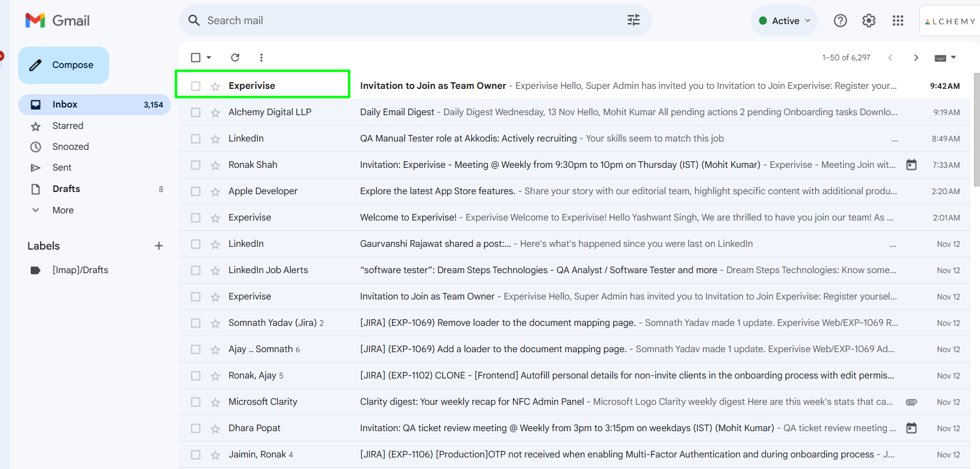Go to the newer page arrow
Image resolution: width=980 pixels, height=469 pixels.
point(890,58)
